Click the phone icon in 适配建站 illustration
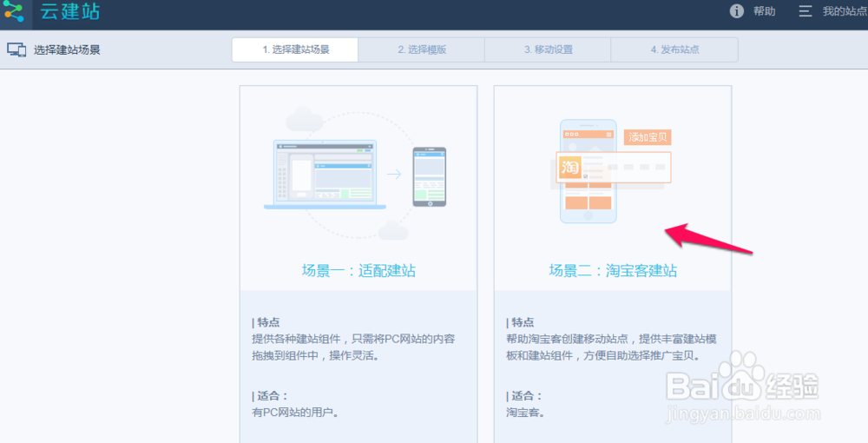 (430, 176)
